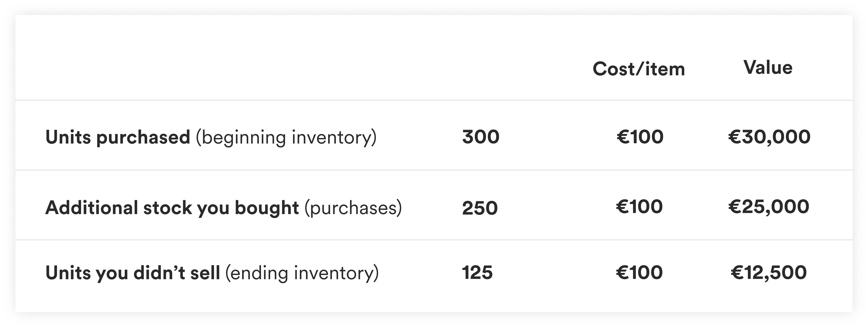Select the Units purchased row label
This screenshot has width=868, height=327.
(211, 138)
